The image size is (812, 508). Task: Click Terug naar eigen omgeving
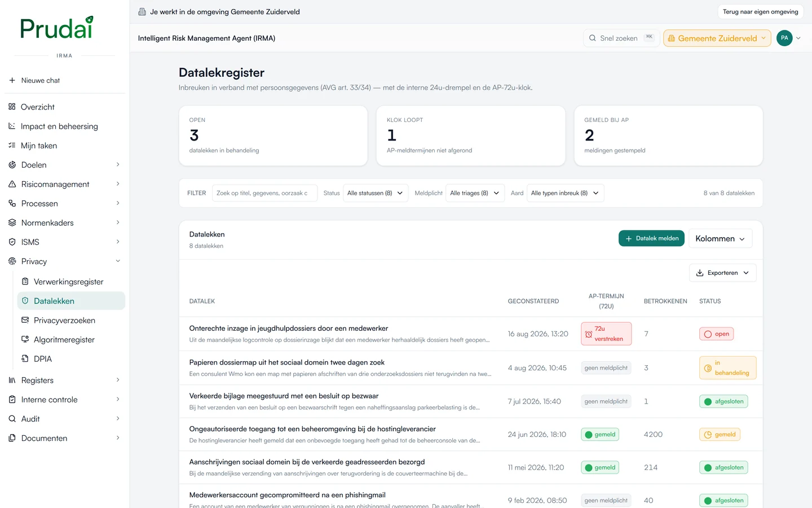(x=760, y=12)
